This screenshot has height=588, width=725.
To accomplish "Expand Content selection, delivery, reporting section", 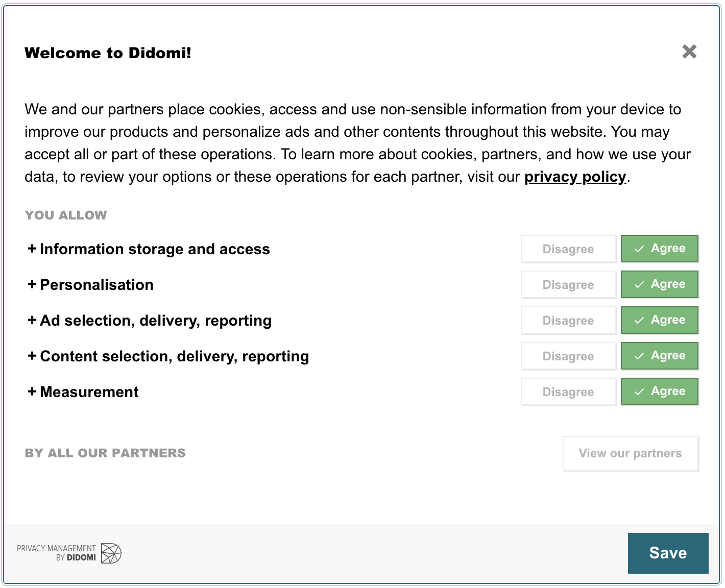I will point(168,356).
